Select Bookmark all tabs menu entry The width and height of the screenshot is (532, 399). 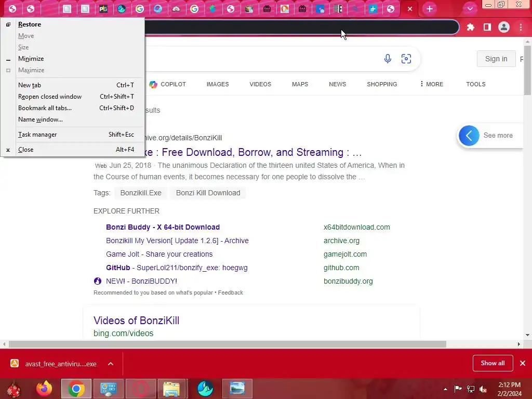pyautogui.click(x=73, y=108)
